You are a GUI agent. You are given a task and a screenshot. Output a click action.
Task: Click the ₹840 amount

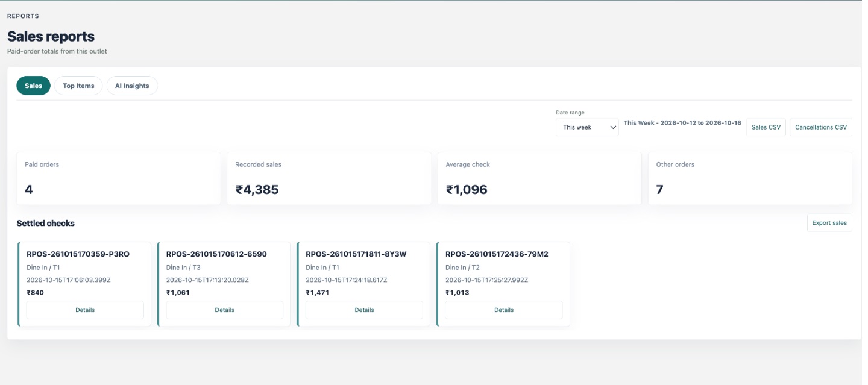click(35, 293)
